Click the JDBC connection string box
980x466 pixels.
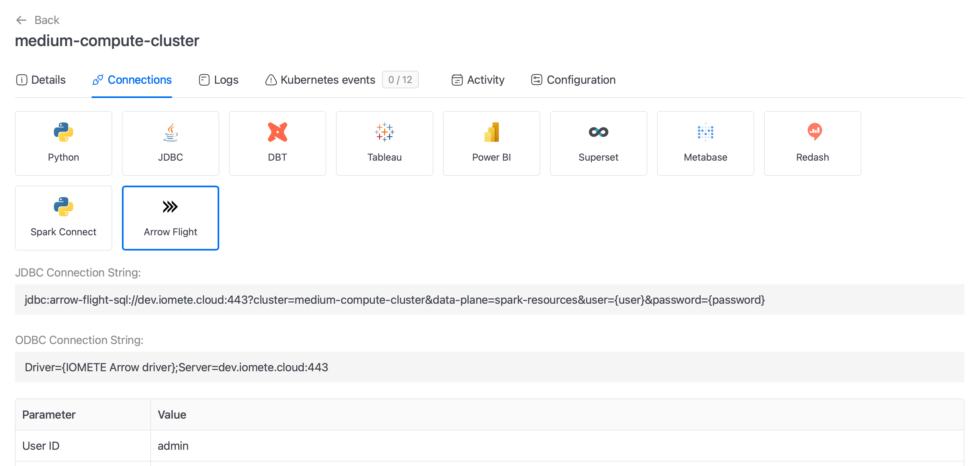489,300
